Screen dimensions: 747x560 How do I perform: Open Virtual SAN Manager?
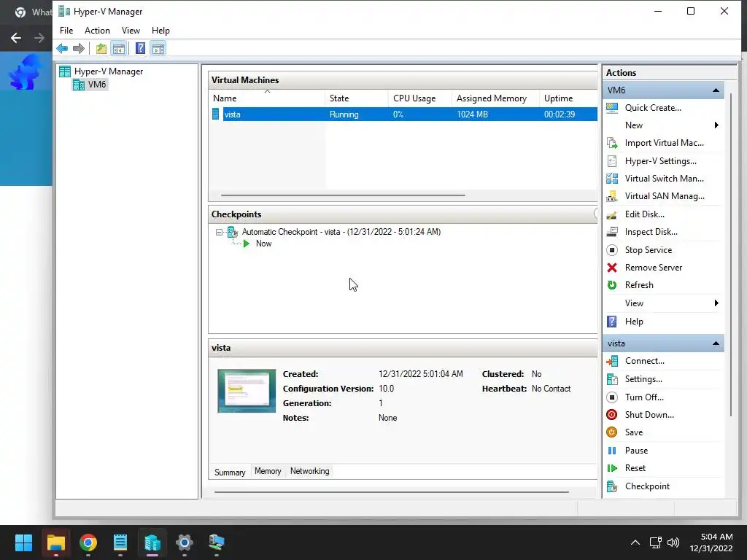[665, 196]
